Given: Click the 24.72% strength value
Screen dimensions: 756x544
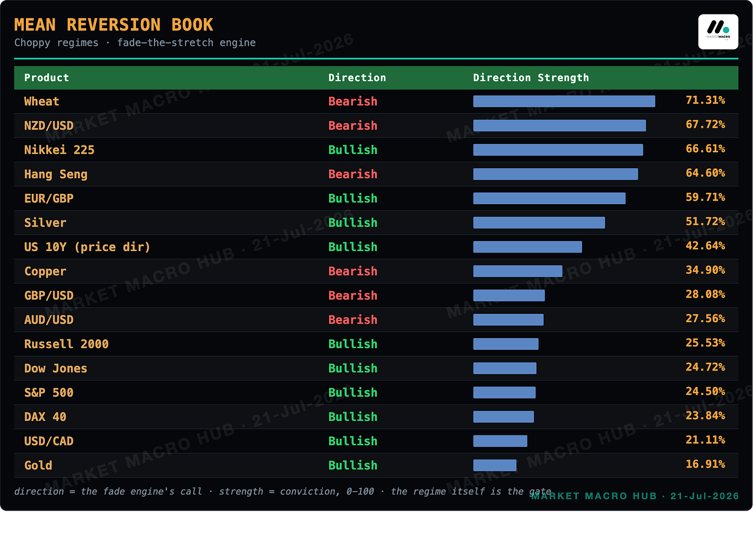Looking at the screenshot, I should click(705, 367).
